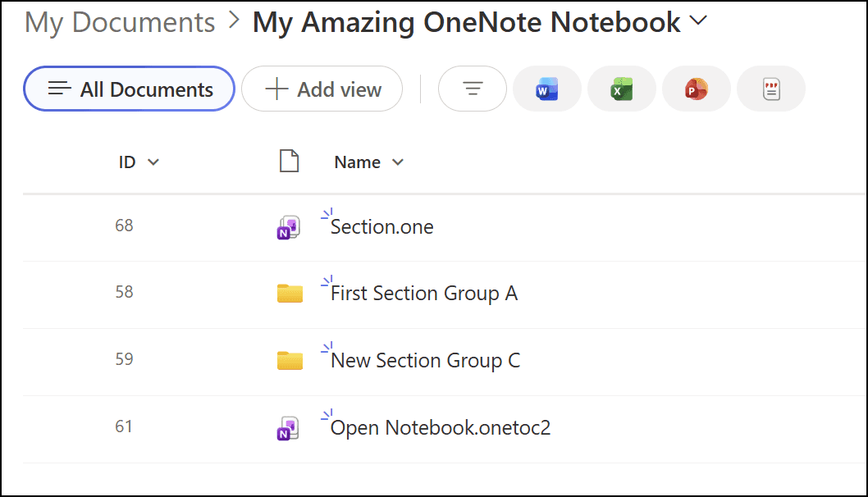Screen dimensions: 868x497
Task: Create a new Word document
Action: 546,89
